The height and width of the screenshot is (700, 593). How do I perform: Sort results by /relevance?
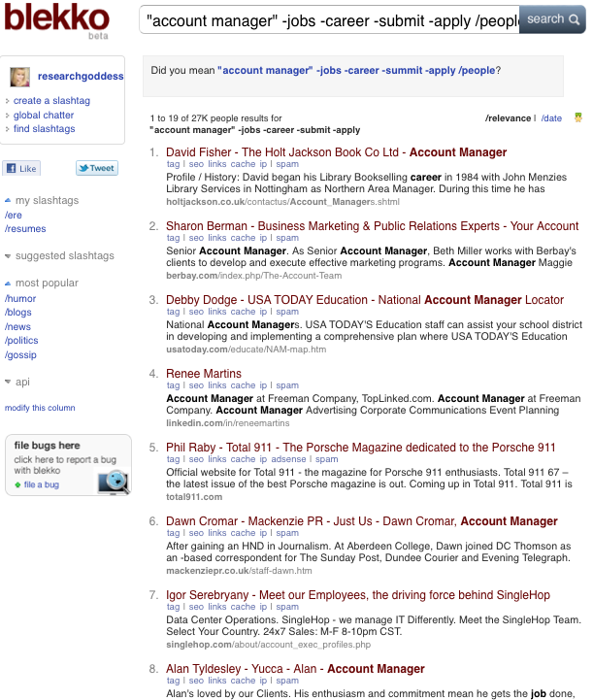(508, 117)
